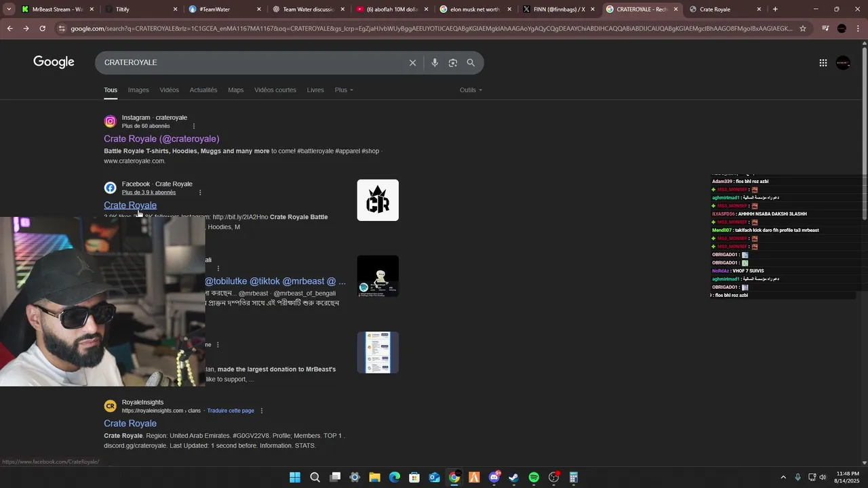Switch to the Maps tab
868x488 pixels.
point(236,90)
